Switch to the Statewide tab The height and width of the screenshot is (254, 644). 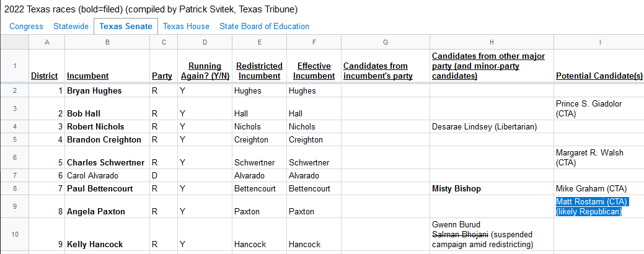click(x=71, y=26)
